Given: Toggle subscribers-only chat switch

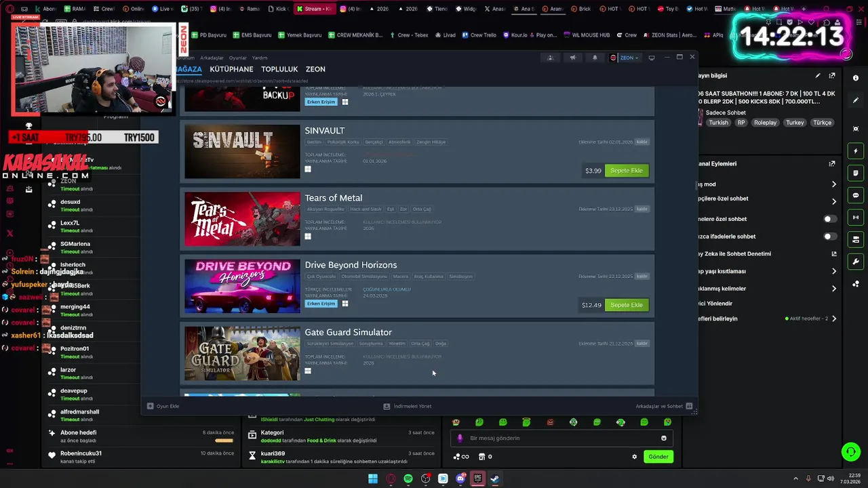Looking at the screenshot, I should click(829, 219).
